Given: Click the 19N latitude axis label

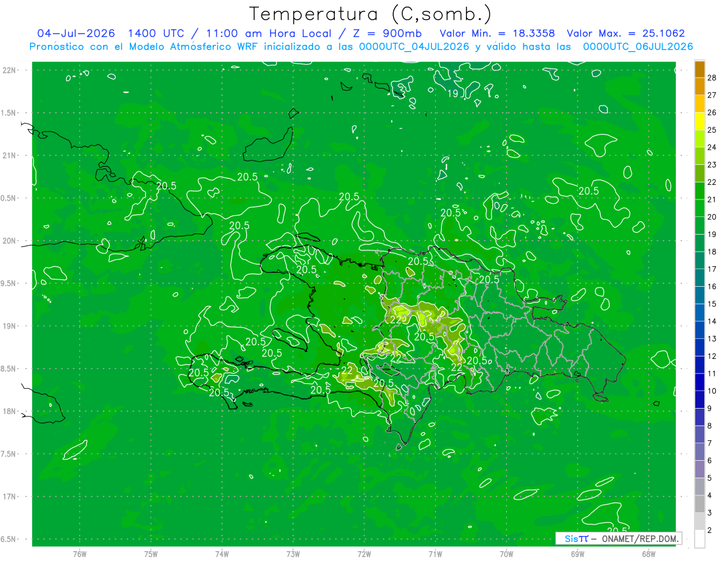Looking at the screenshot, I should [x=10, y=326].
